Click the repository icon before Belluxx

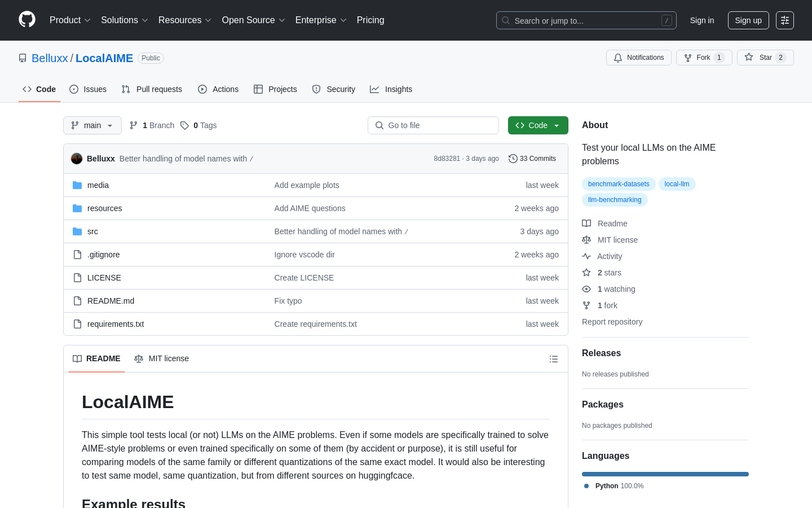coord(23,58)
